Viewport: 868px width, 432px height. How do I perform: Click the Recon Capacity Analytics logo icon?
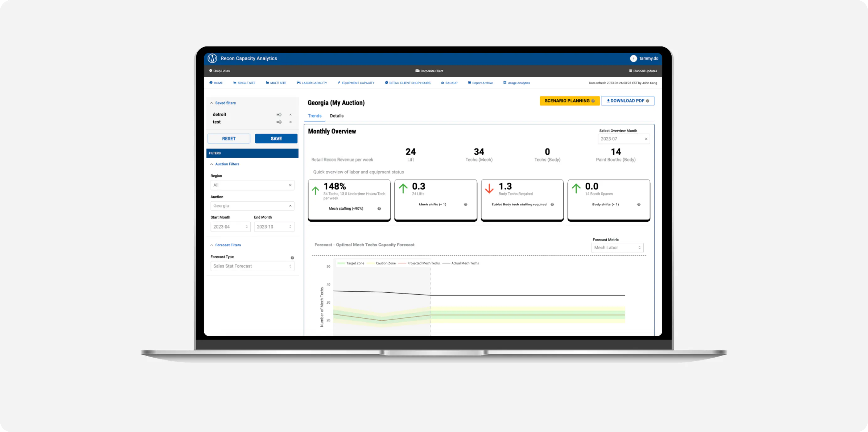coord(212,58)
